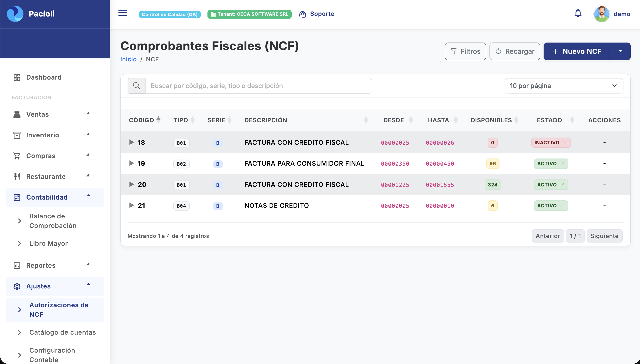Select Catálogo de cuentas in sidebar

pos(63,332)
